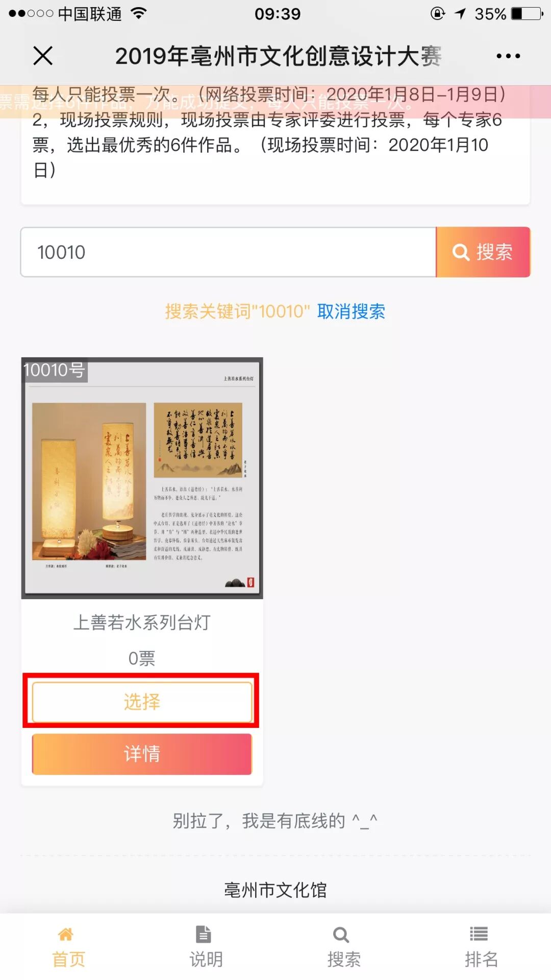Close the page with the X icon
Screen dimensions: 551x980
pos(43,56)
